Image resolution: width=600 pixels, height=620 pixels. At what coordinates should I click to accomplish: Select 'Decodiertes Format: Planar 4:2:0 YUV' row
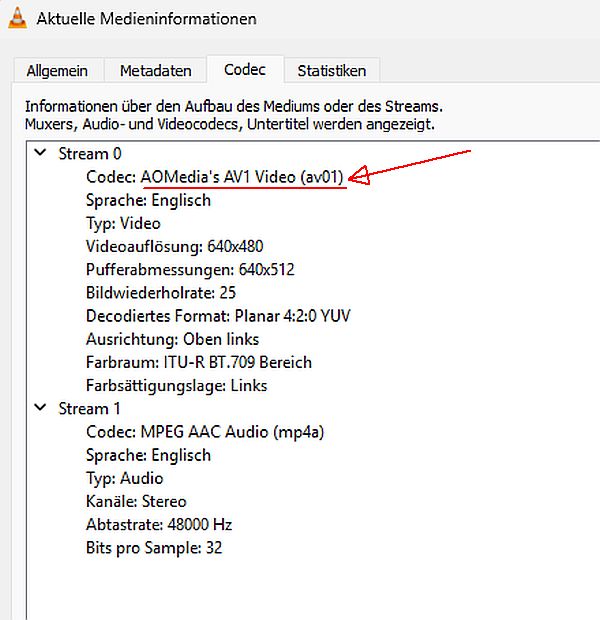coord(218,316)
